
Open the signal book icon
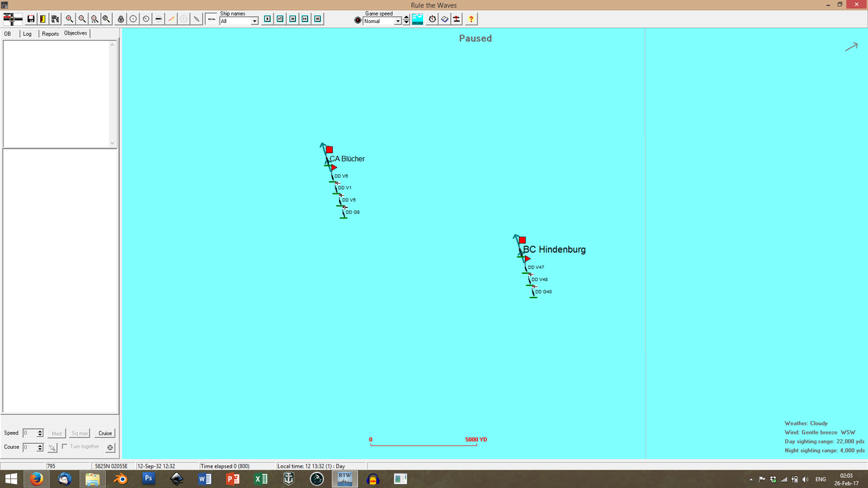pyautogui.click(x=445, y=19)
